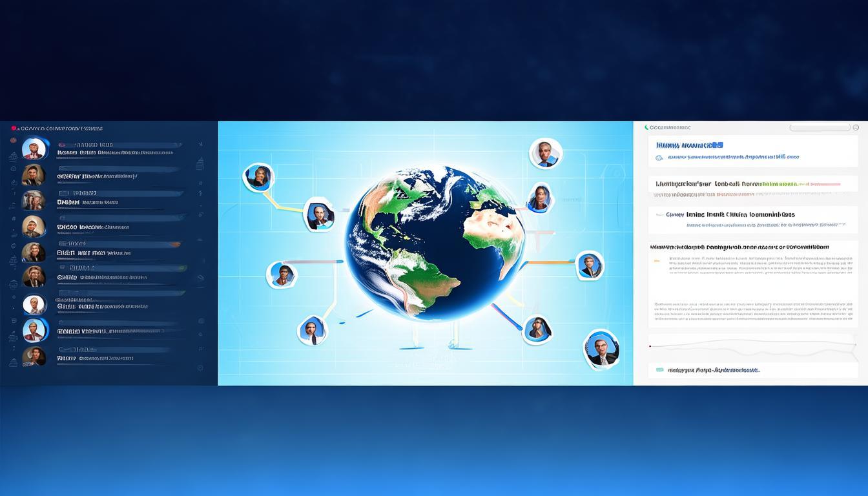Open the blue heading link in the first right card
The width and height of the screenshot is (868, 496).
689,146
